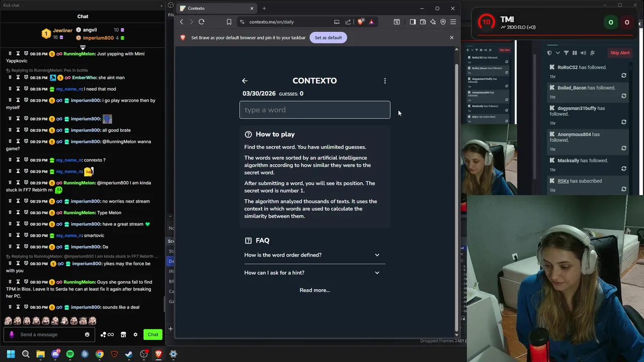This screenshot has width=644, height=362.
Task: Click the share icon in address bar
Action: 348,22
